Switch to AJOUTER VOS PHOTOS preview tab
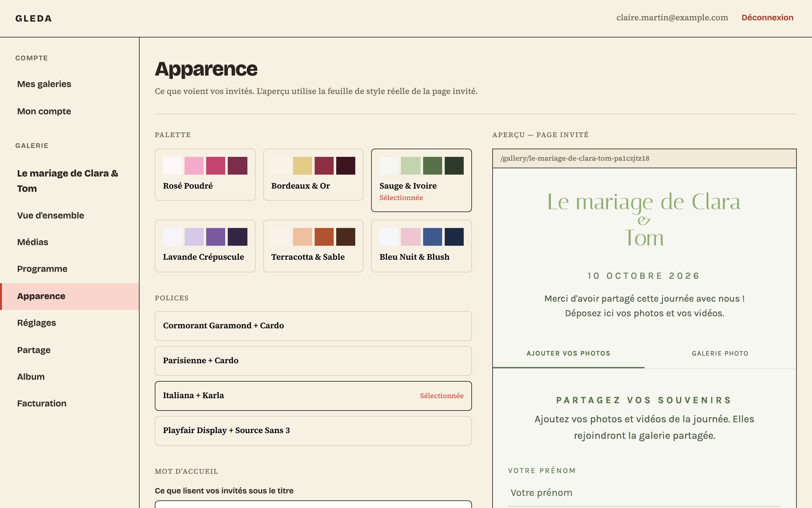812x508 pixels. point(568,353)
